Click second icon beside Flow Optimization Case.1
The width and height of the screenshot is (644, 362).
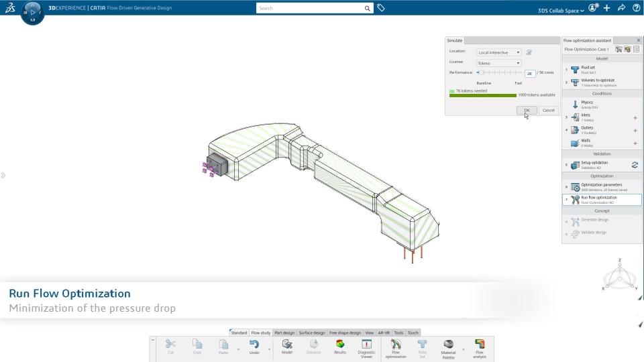627,49
